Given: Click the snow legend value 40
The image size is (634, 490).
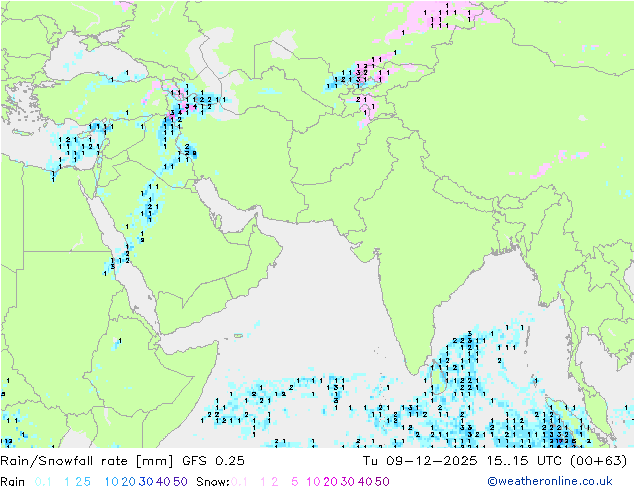Looking at the screenshot, I should point(365,482).
